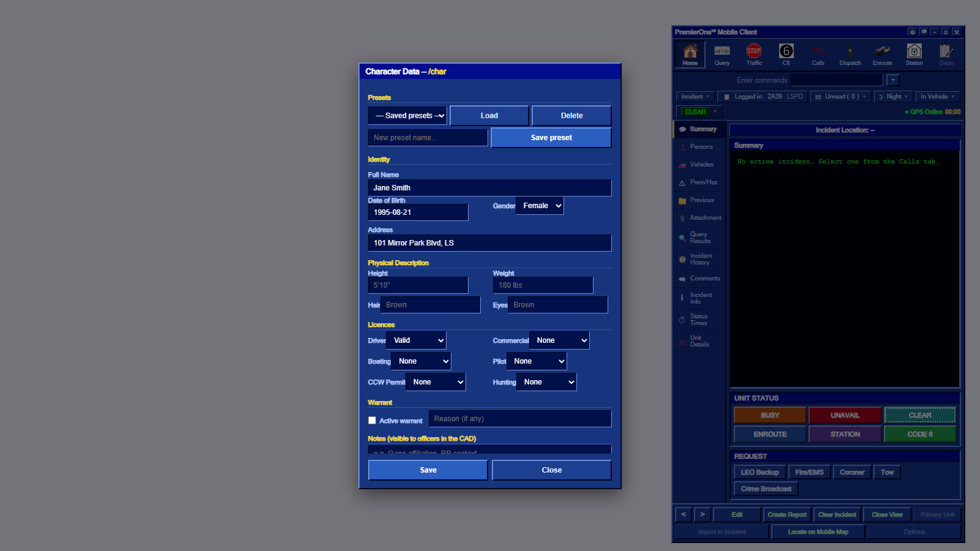
Task: Open the Hunting licence dropdown
Action: coord(546,382)
